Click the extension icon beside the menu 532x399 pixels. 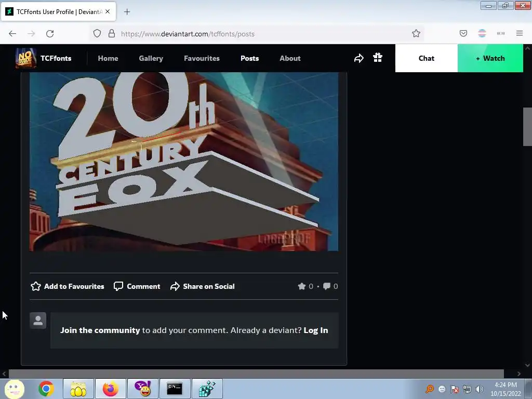coord(501,33)
